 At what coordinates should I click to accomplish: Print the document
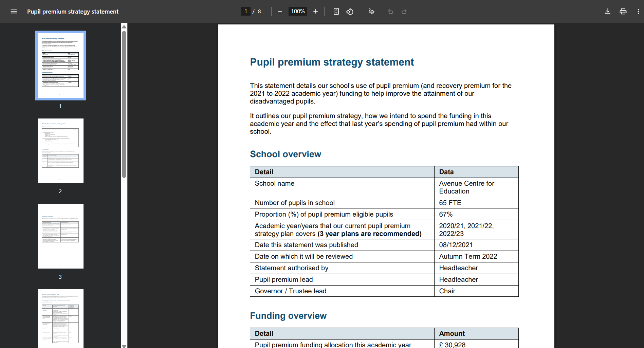(x=623, y=12)
